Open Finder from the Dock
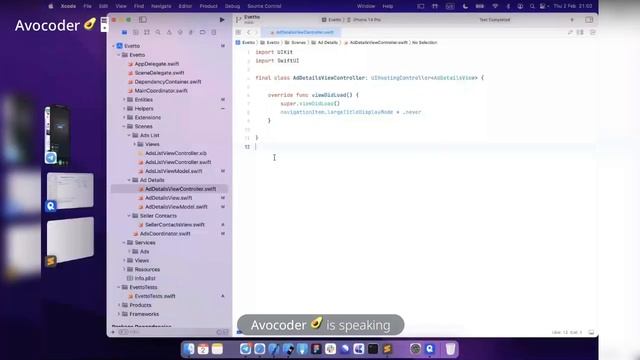 pyautogui.click(x=189, y=349)
